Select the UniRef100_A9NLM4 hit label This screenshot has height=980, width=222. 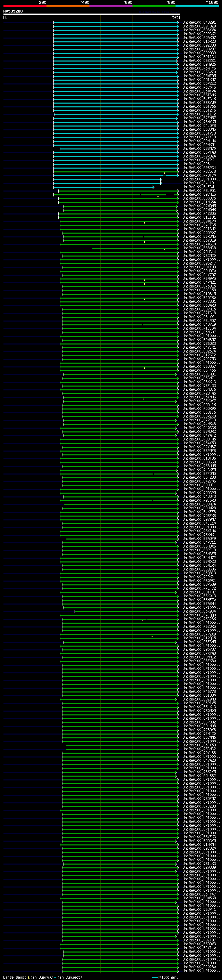(199, 141)
